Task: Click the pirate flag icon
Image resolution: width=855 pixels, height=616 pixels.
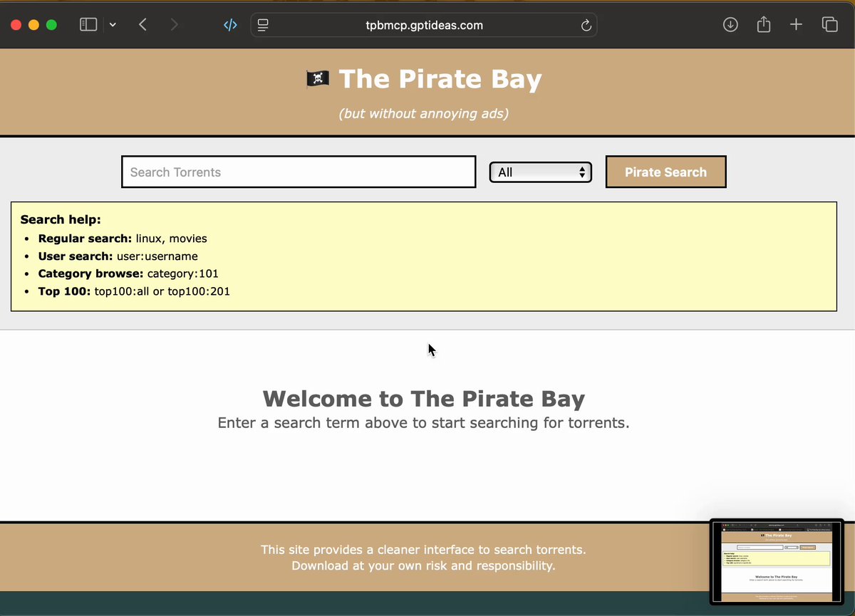Action: [317, 78]
